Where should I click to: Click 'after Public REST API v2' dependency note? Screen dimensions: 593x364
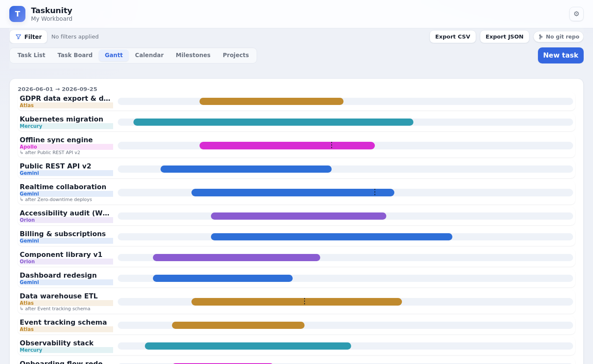click(50, 153)
